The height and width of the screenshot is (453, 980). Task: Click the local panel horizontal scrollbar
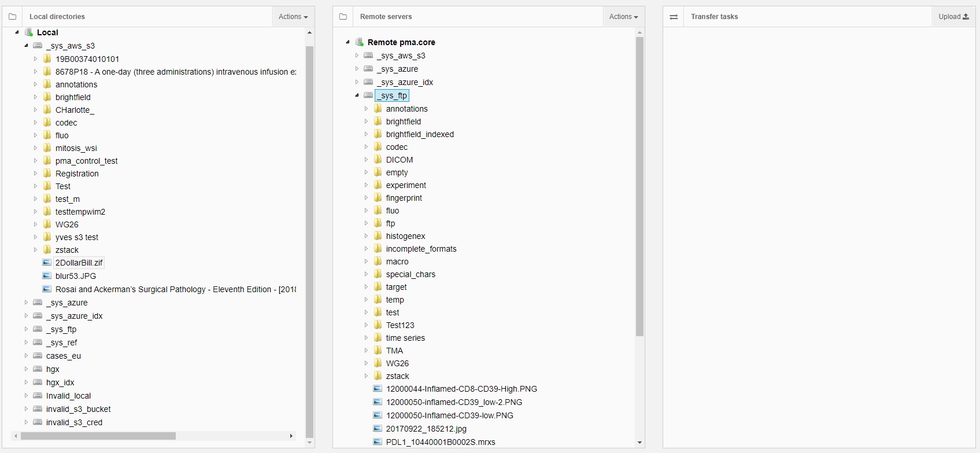[x=98, y=436]
